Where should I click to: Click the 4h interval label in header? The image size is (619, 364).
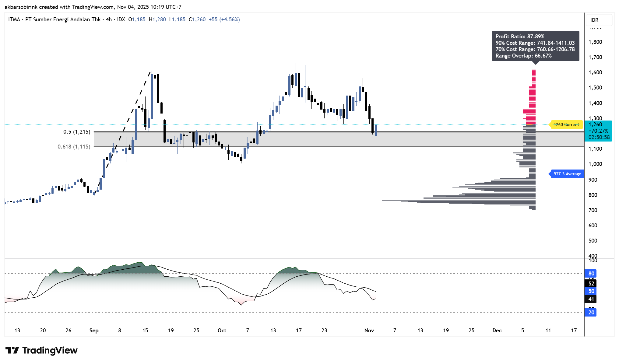pyautogui.click(x=109, y=19)
